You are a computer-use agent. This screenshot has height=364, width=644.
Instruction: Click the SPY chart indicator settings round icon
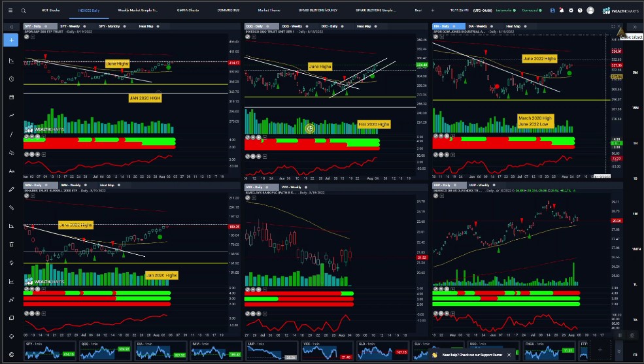27,37
